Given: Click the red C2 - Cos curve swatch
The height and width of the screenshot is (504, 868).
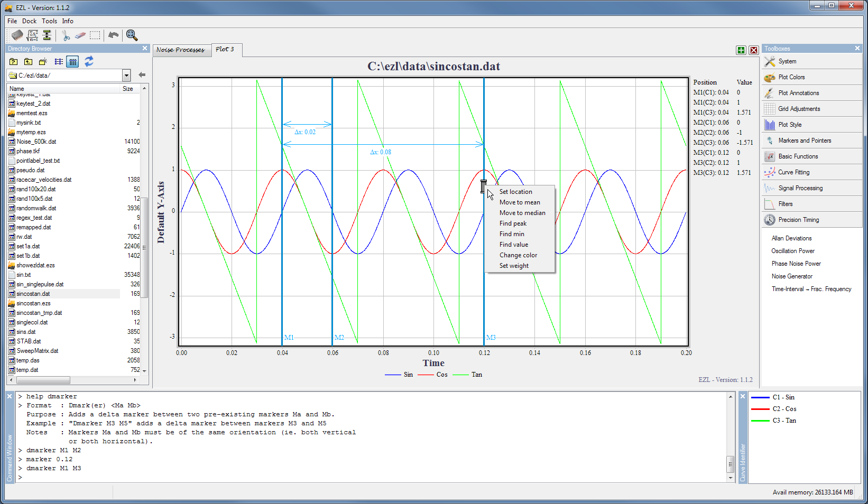Looking at the screenshot, I should coord(760,409).
